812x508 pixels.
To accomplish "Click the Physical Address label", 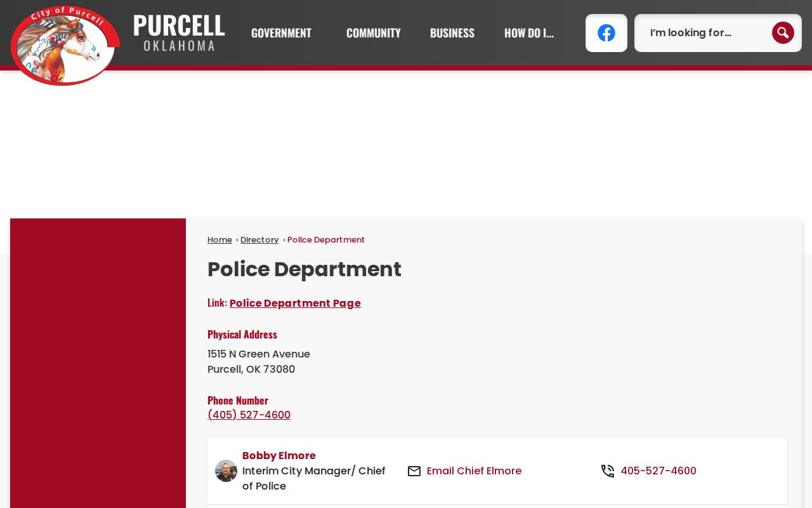I will coord(242,335).
